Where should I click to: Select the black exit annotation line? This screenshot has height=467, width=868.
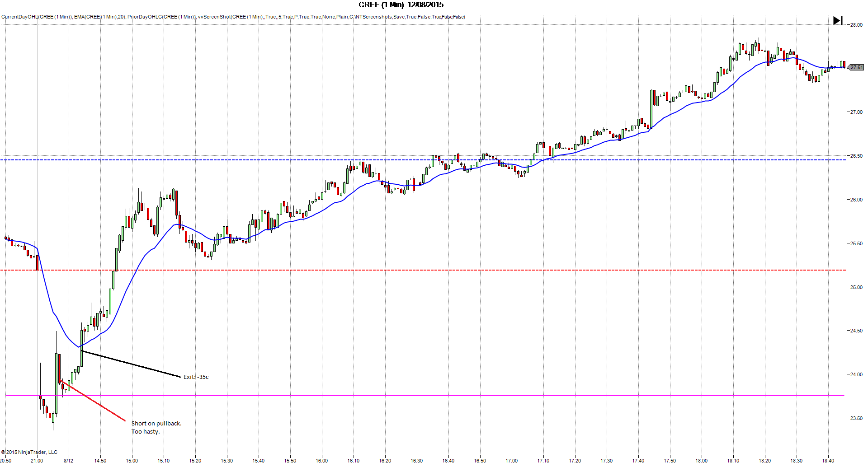(131, 364)
